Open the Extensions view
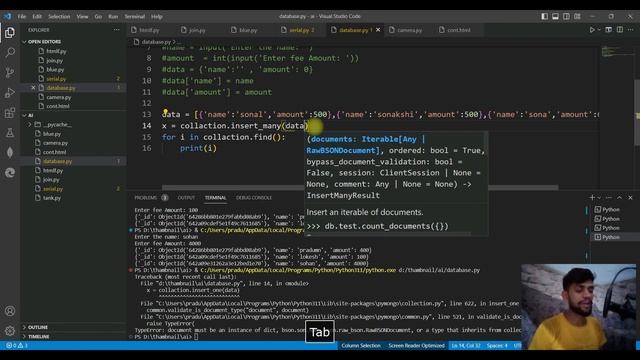The height and width of the screenshot is (360, 640). pos(10,113)
